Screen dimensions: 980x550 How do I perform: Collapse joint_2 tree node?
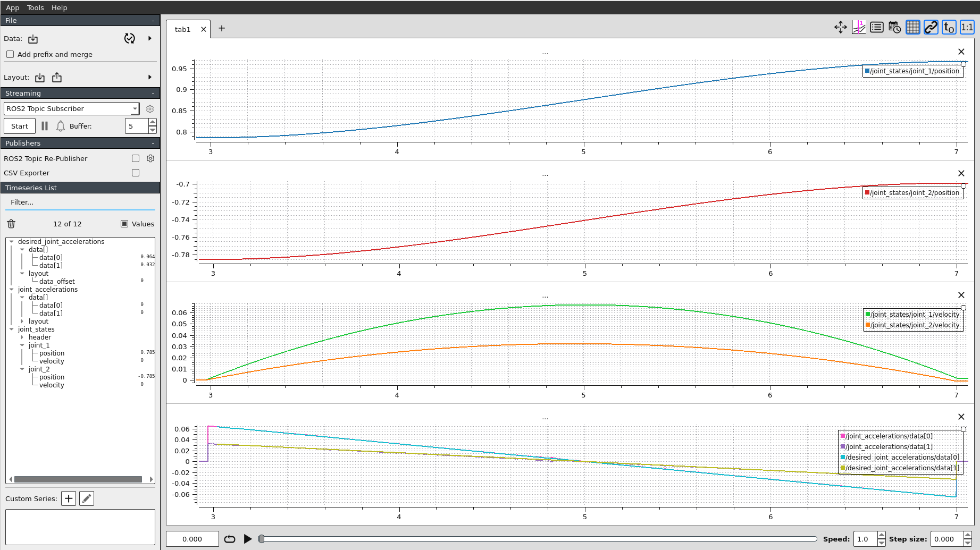pyautogui.click(x=22, y=369)
